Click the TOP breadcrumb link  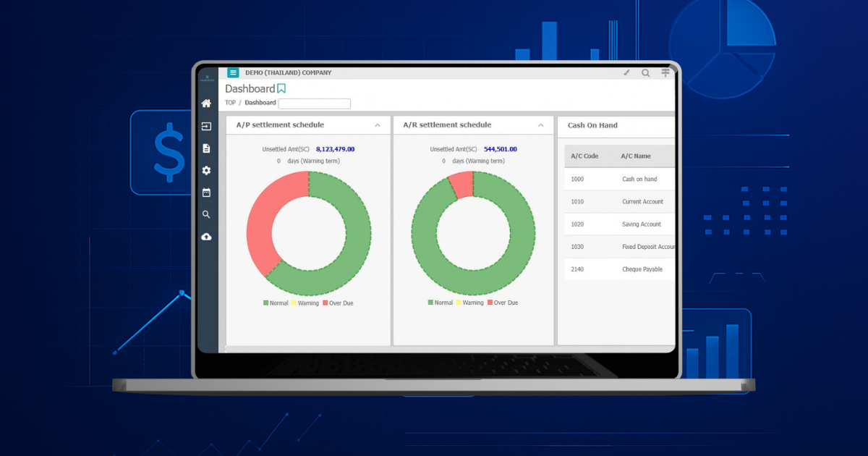(230, 103)
